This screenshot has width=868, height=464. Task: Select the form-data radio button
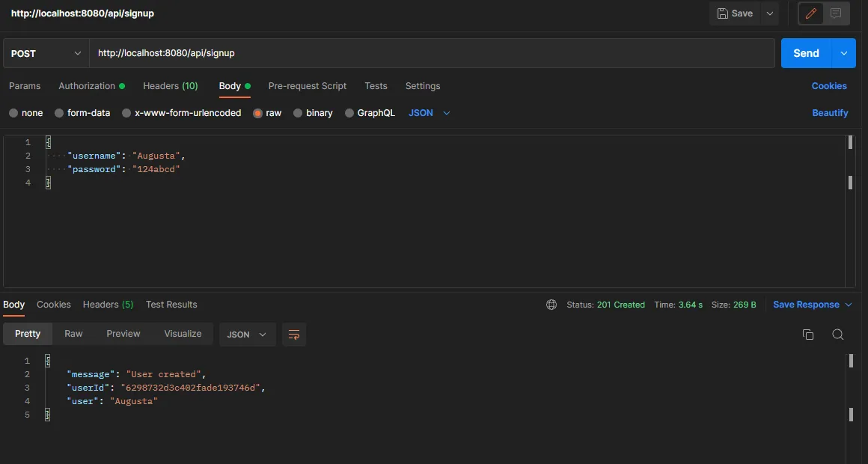click(x=60, y=113)
